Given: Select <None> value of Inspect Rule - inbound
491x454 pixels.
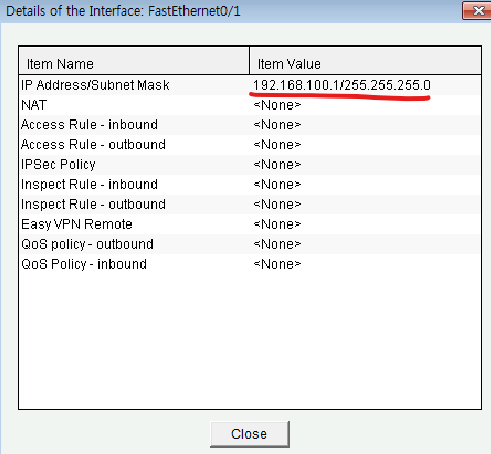Looking at the screenshot, I should 277,184.
